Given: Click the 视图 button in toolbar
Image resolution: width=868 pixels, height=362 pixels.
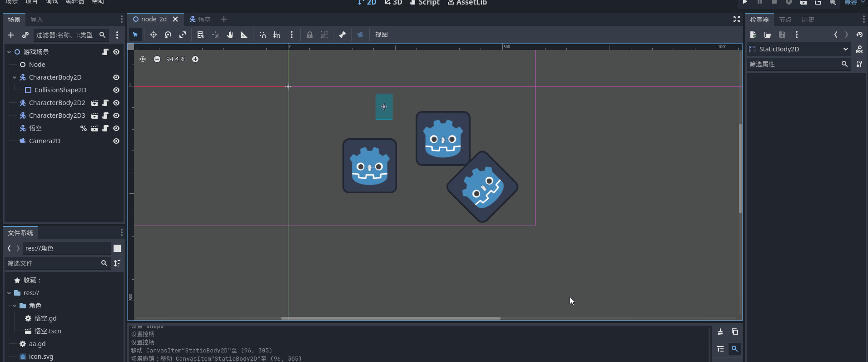Looking at the screenshot, I should point(381,35).
